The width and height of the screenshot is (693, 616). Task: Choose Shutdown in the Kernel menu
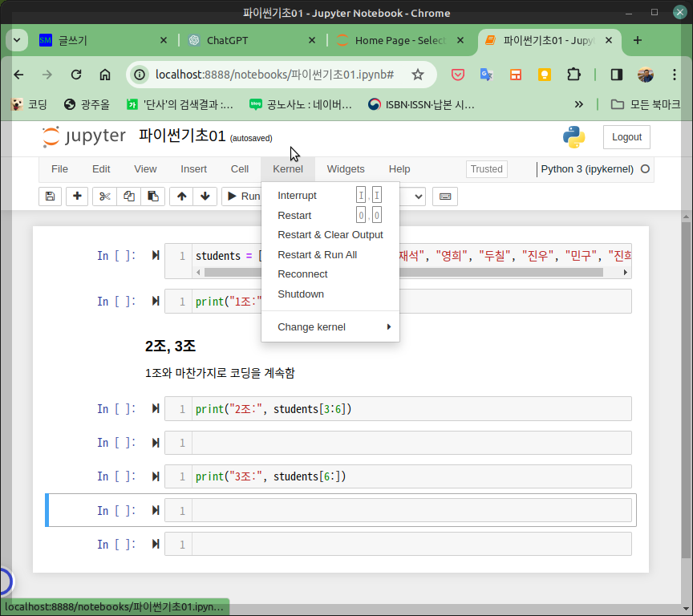point(330,294)
